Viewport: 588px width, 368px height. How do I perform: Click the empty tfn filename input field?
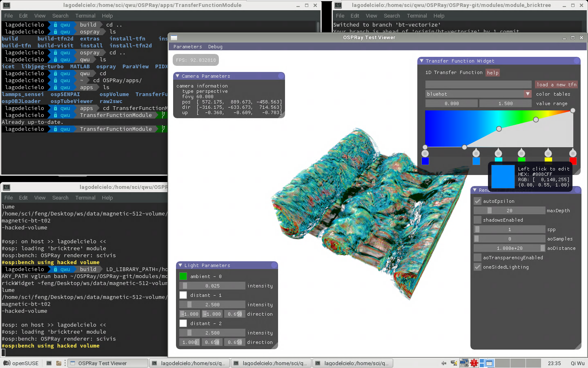coord(479,85)
